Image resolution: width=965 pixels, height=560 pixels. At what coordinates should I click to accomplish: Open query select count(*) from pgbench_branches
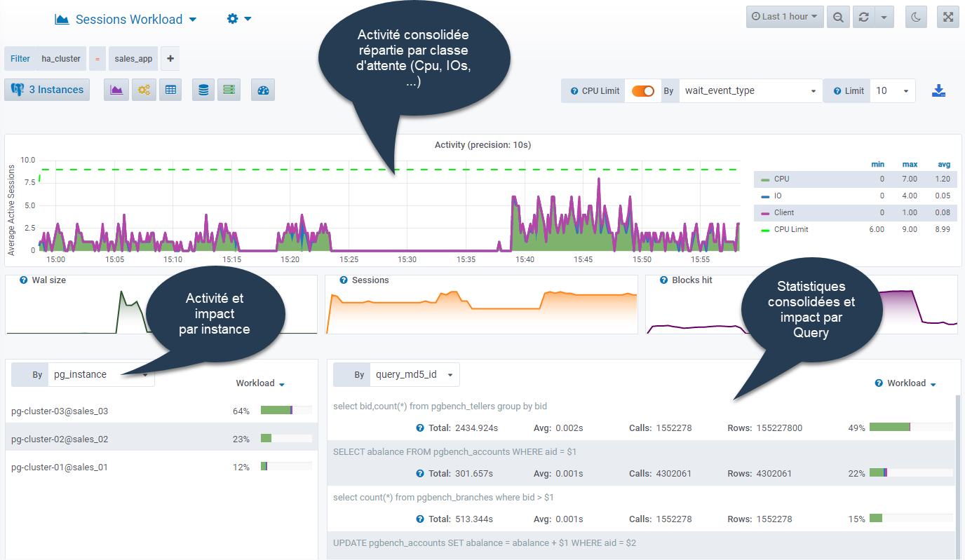click(x=443, y=498)
